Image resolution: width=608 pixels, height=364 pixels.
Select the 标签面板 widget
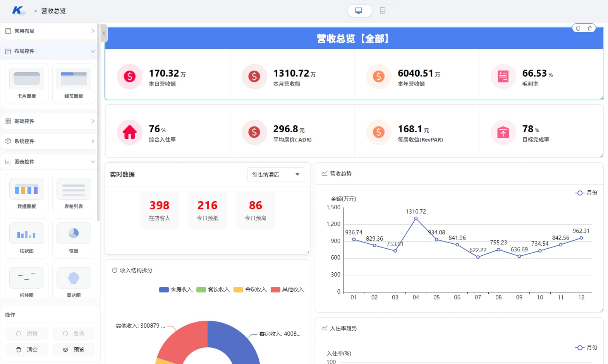click(x=74, y=84)
